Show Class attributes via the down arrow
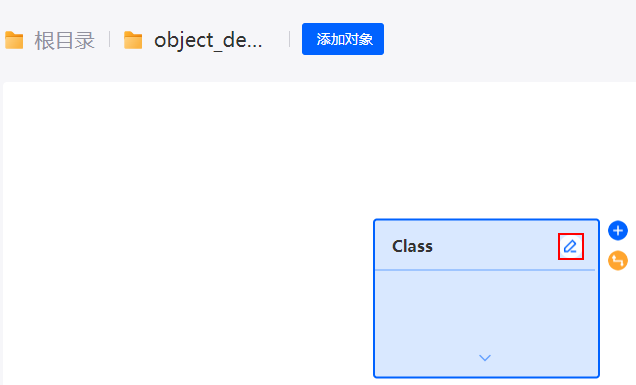This screenshot has height=385, width=636. [485, 357]
